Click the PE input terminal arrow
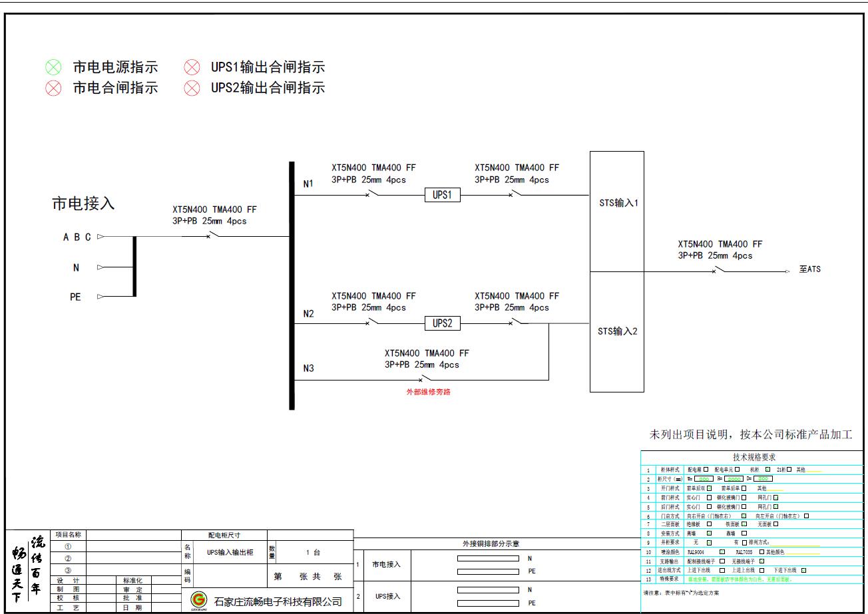Image resolution: width=868 pixels, height=614 pixels. coord(101,297)
